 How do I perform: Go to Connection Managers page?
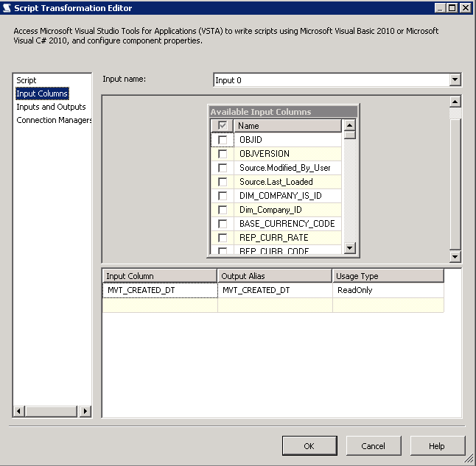point(54,120)
